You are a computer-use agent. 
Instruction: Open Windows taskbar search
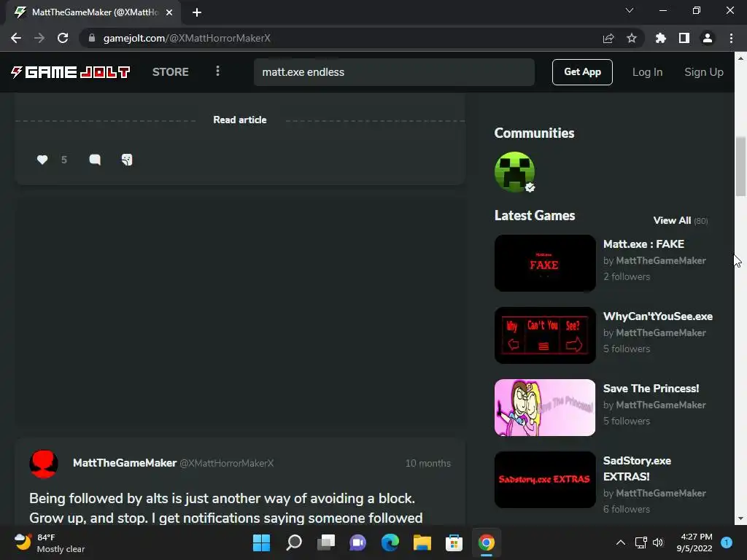(x=293, y=542)
